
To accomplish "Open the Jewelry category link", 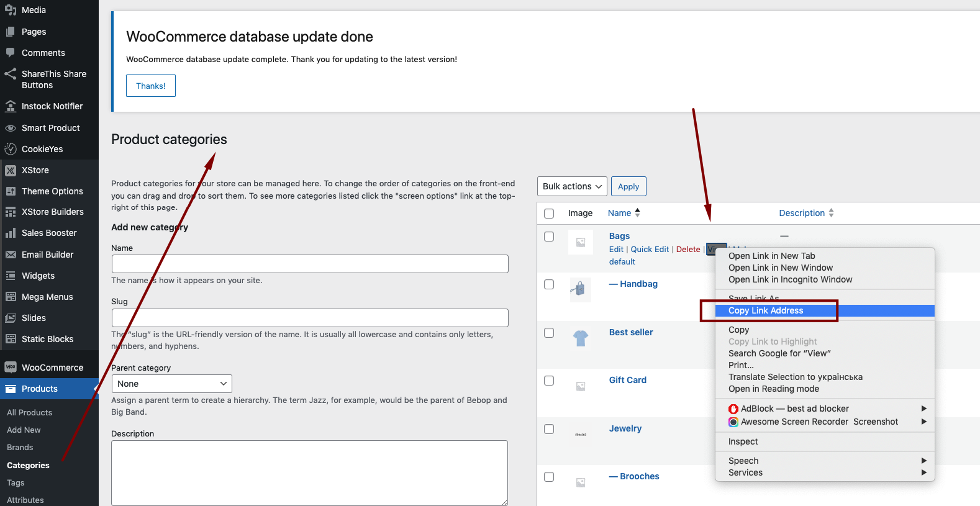I will (x=625, y=428).
